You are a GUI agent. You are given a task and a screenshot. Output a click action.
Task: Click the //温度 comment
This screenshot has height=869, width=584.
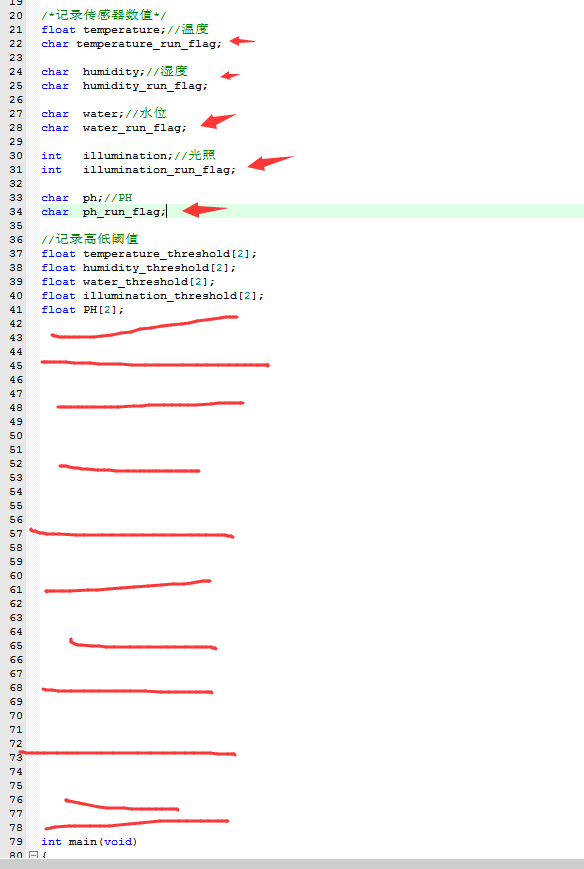click(188, 29)
